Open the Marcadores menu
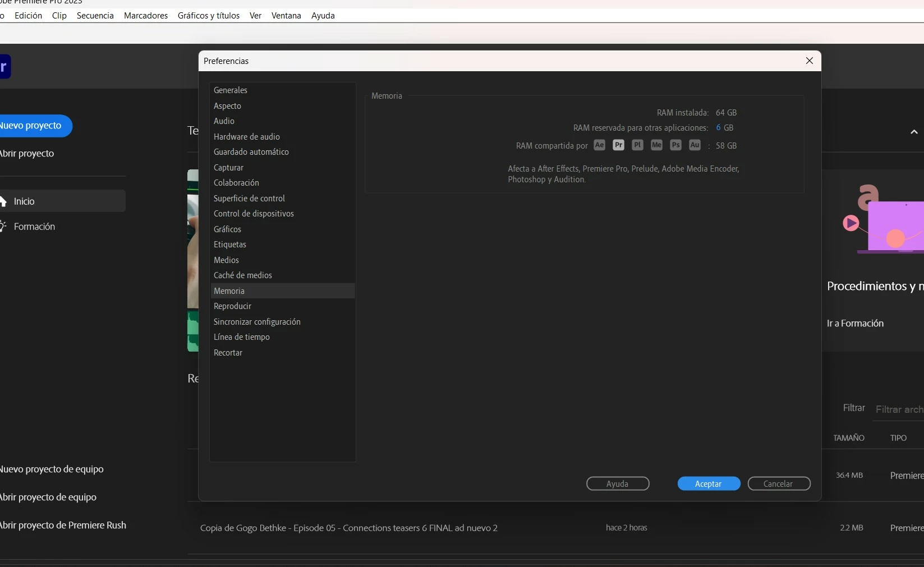 click(x=146, y=16)
